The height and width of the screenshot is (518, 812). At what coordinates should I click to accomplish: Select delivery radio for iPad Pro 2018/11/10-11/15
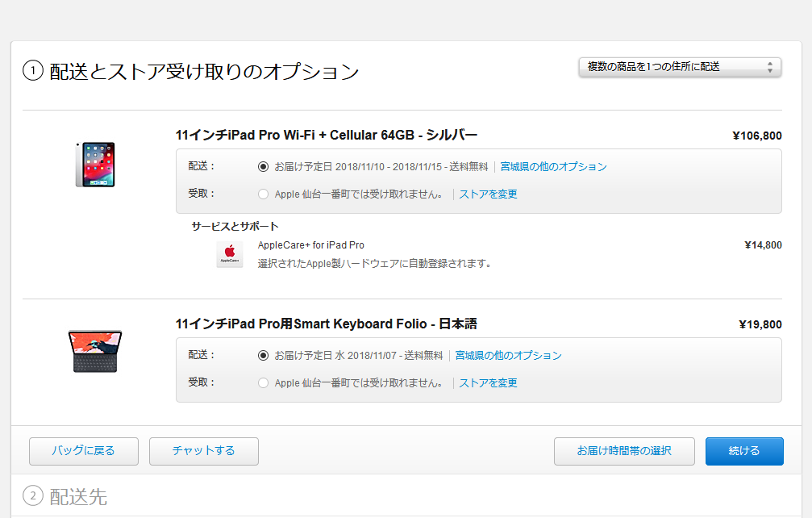pos(263,167)
